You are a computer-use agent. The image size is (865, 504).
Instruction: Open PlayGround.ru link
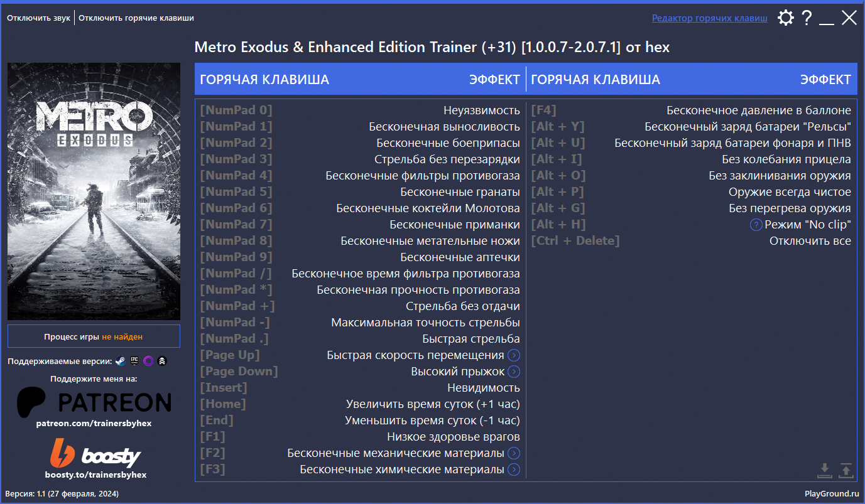click(832, 494)
